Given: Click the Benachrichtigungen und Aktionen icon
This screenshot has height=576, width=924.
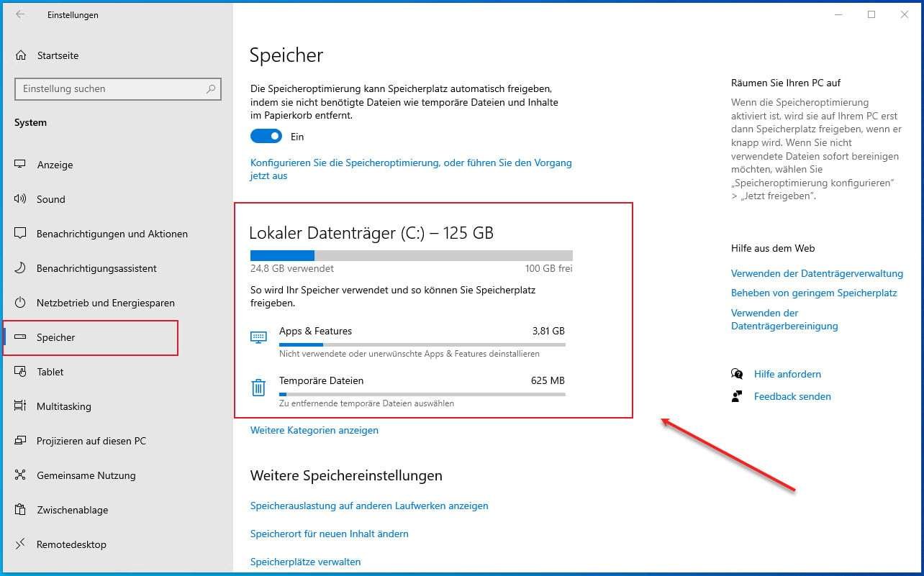Looking at the screenshot, I should coord(20,234).
